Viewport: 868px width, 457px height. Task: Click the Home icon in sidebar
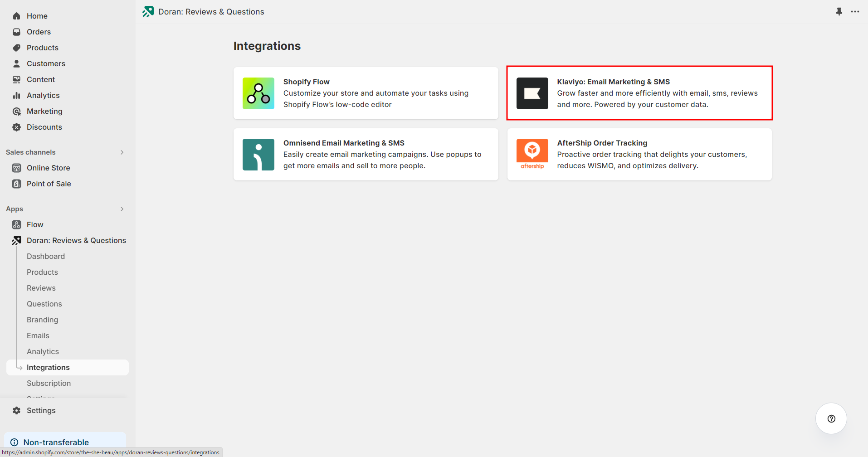(17, 16)
